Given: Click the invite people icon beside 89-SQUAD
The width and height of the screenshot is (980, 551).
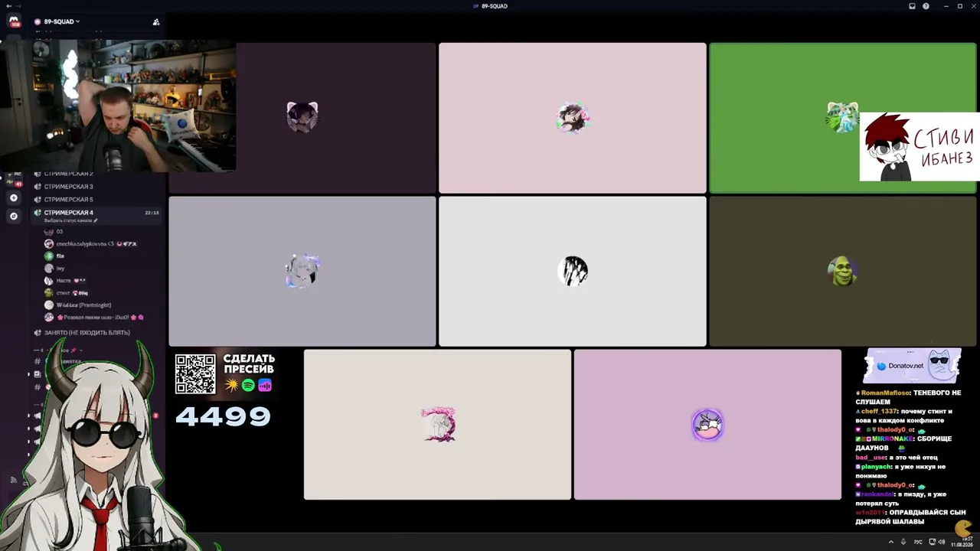Looking at the screenshot, I should [x=156, y=22].
